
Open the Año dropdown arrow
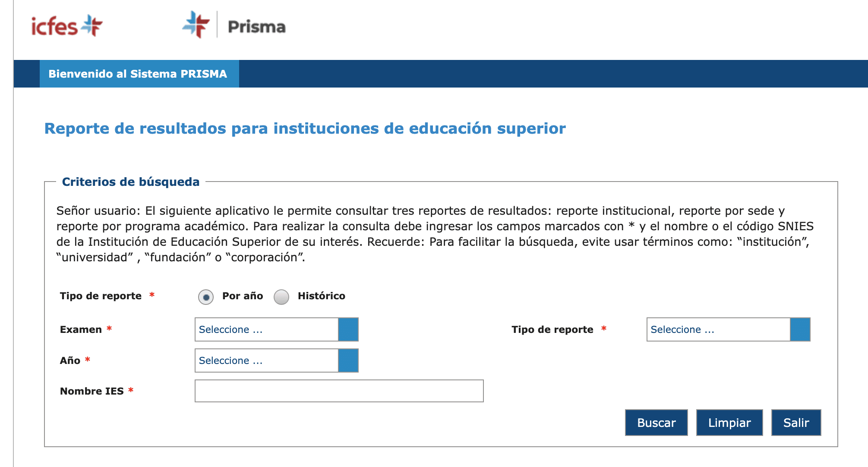[x=348, y=360]
